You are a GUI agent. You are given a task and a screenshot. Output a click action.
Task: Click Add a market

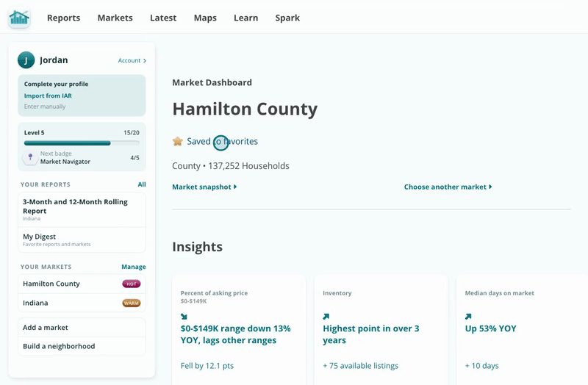82,328
